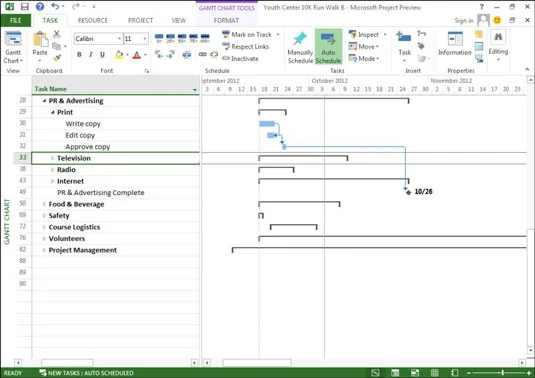Click the Save icon in quick access toolbar

[x=25, y=6]
